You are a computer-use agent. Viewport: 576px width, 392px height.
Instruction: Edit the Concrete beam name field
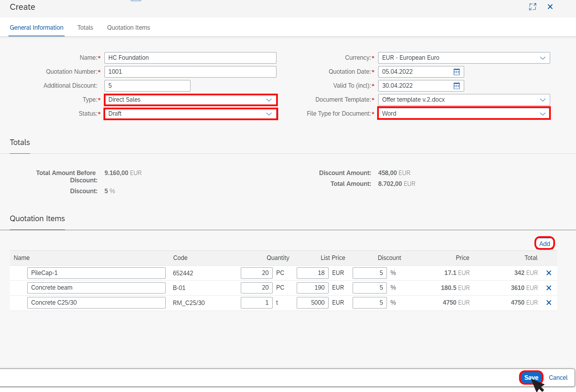tap(96, 288)
